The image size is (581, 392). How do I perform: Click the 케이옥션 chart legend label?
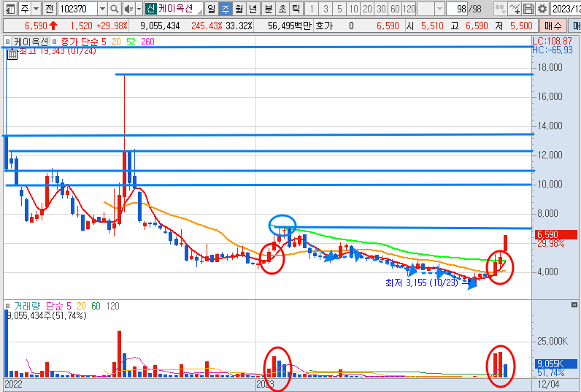click(31, 42)
